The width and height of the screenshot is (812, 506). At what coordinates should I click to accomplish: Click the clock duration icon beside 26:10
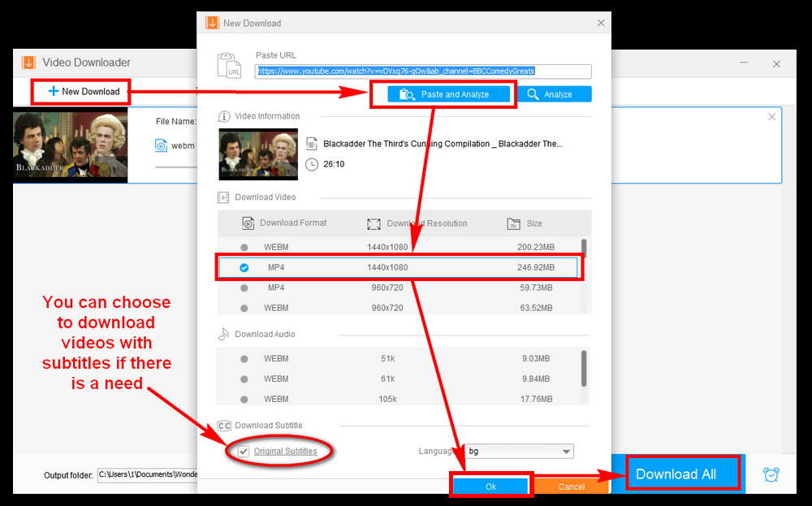[312, 164]
